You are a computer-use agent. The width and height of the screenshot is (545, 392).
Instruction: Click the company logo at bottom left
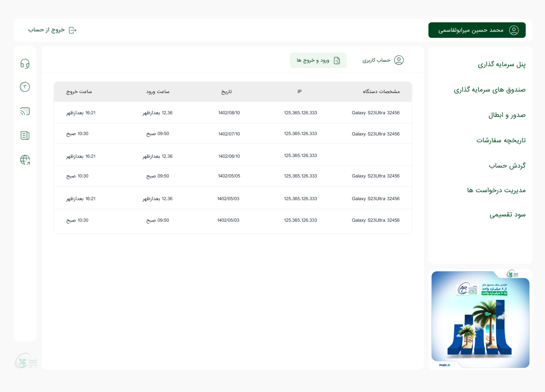[x=26, y=361]
